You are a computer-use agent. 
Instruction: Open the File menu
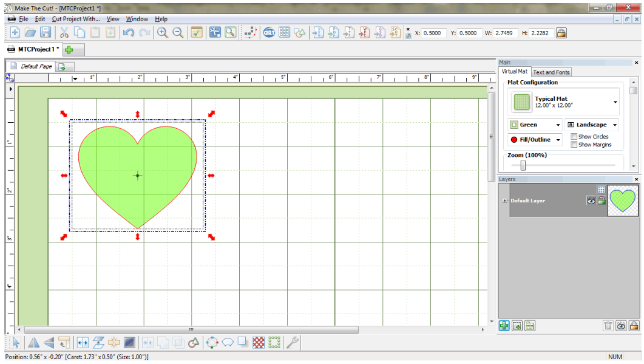[x=24, y=19]
